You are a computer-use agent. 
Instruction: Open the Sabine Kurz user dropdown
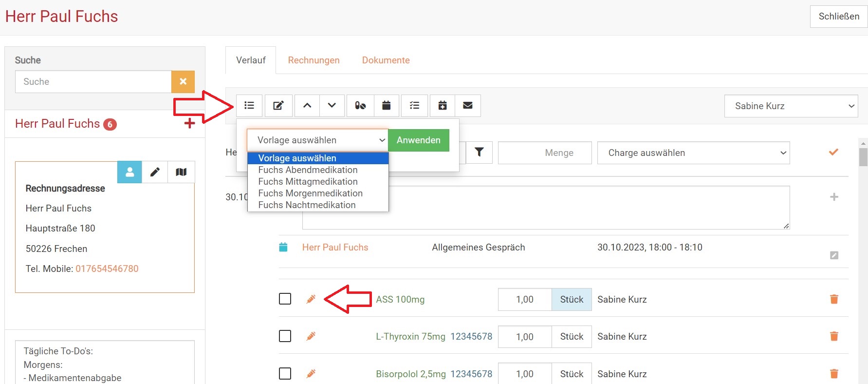coord(791,106)
